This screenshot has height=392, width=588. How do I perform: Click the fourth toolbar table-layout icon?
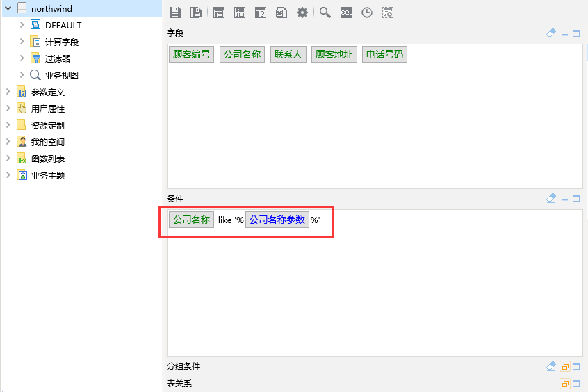[240, 13]
